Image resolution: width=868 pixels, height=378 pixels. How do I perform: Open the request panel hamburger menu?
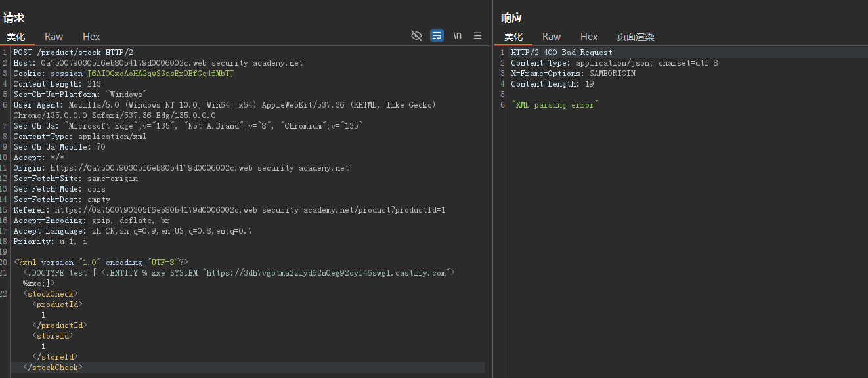pyautogui.click(x=477, y=35)
